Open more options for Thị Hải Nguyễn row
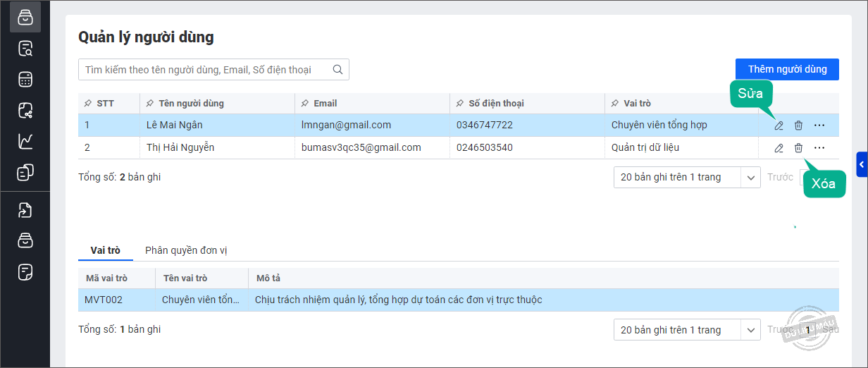Screen dimensions: 868x368 tap(819, 148)
